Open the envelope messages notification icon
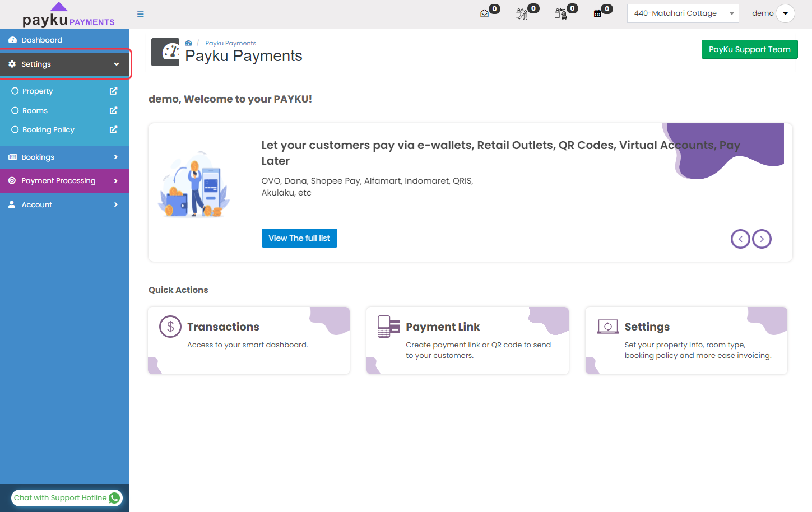 click(485, 13)
